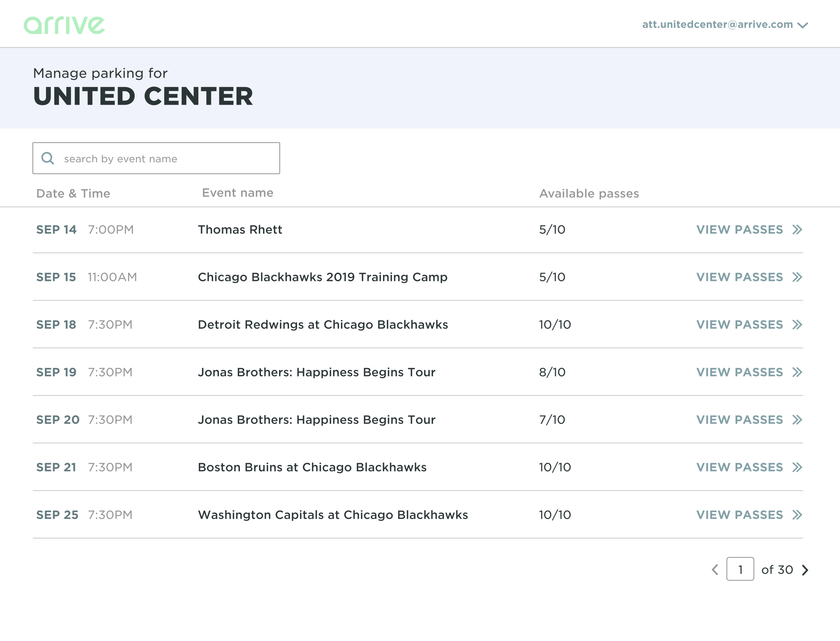This screenshot has height=641, width=840.
Task: Select Jonas Brothers event on SEP 20
Action: 317,420
